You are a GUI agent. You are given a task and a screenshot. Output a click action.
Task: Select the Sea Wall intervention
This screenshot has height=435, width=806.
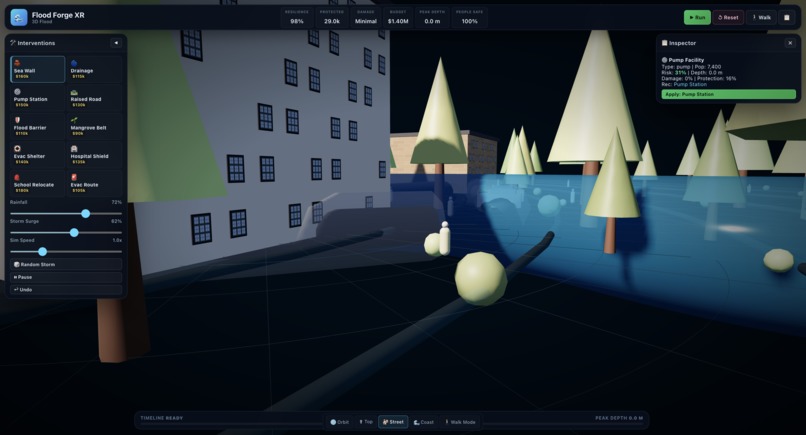click(x=38, y=69)
